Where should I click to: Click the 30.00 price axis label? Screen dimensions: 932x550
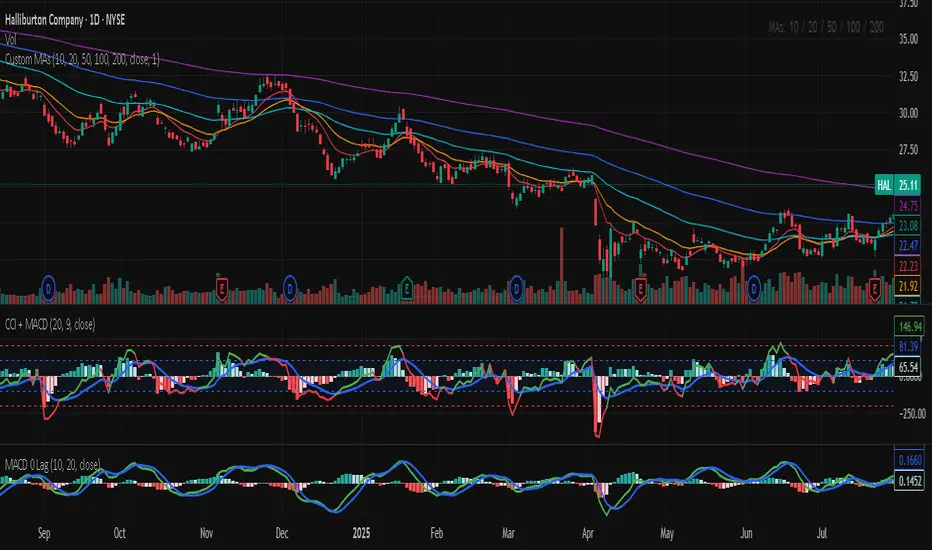coord(908,113)
